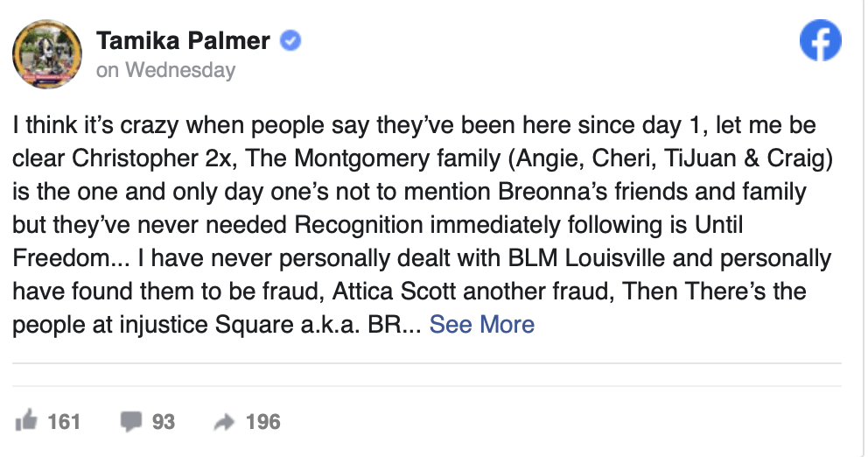
Task: View the 161 likes count
Action: [64, 422]
